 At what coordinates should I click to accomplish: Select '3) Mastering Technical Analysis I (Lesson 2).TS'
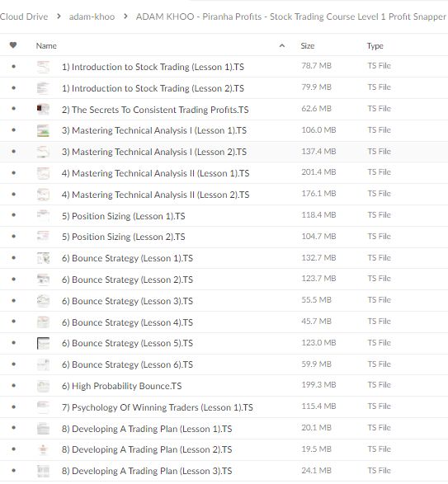click(x=154, y=152)
